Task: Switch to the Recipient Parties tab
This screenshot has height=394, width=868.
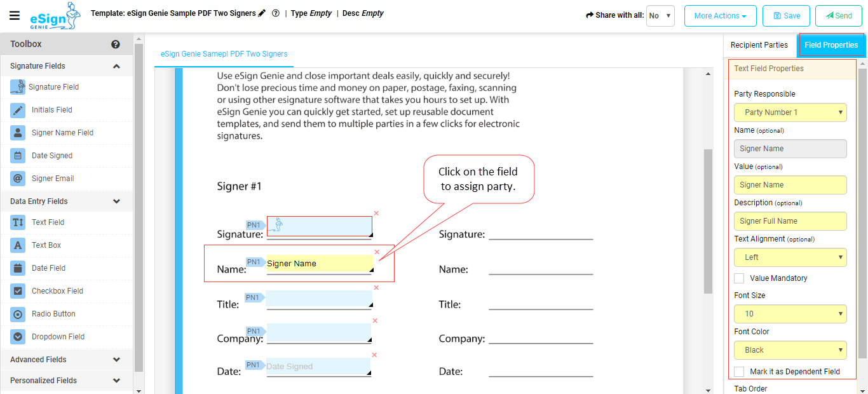Action: click(759, 44)
